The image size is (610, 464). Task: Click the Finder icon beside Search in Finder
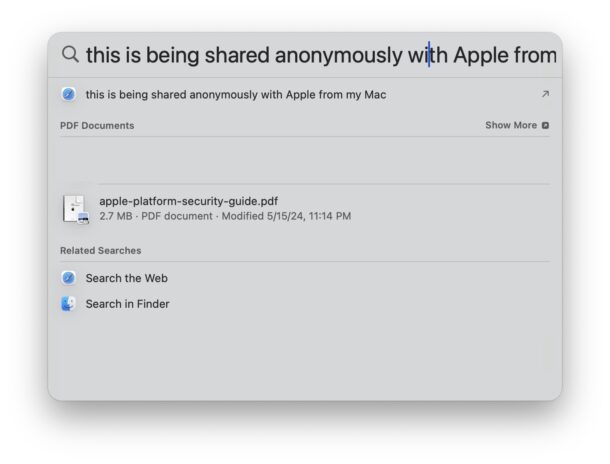68,304
